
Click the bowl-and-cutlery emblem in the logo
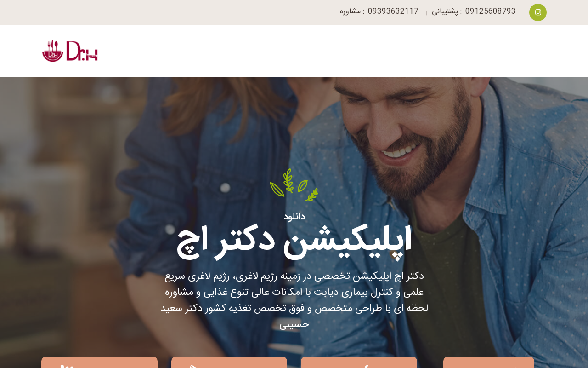(53, 51)
